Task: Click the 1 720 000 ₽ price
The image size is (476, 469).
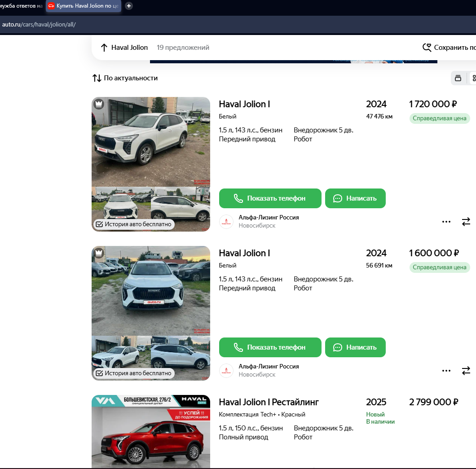Action: pyautogui.click(x=433, y=104)
